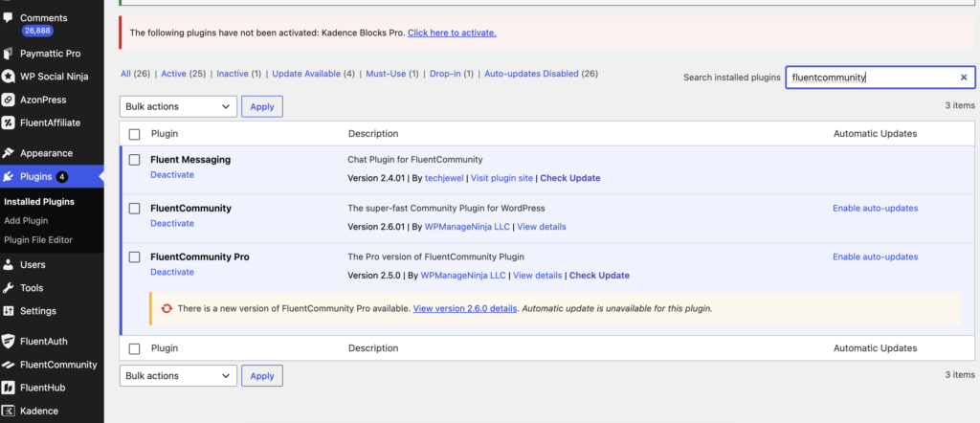Click the Paymattic Pro sidebar icon
Viewport: 980px width, 423px height.
(x=8, y=54)
